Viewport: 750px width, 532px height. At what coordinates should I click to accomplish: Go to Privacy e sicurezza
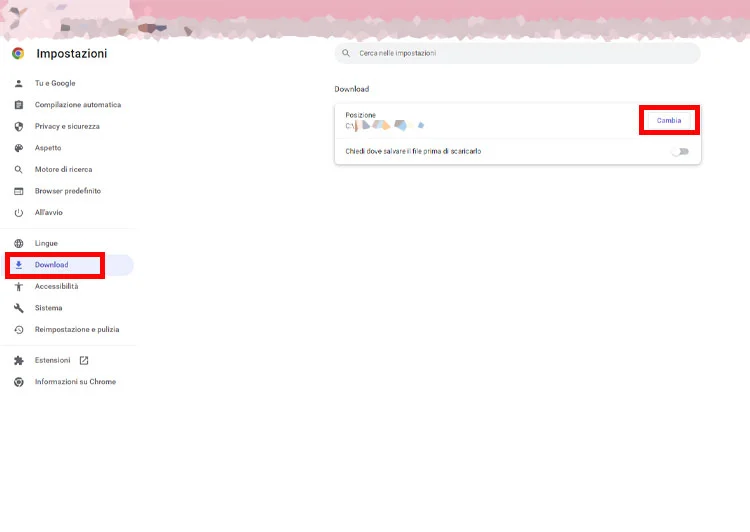[x=67, y=126]
